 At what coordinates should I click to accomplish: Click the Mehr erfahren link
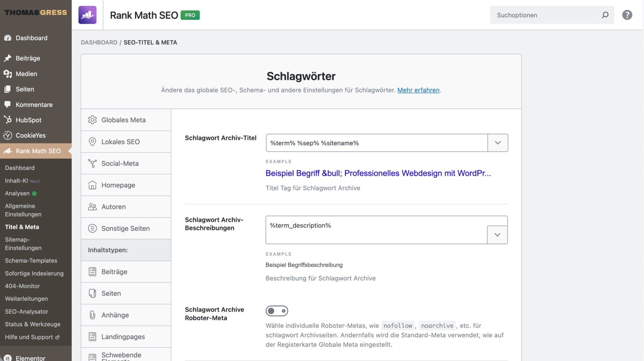(418, 90)
